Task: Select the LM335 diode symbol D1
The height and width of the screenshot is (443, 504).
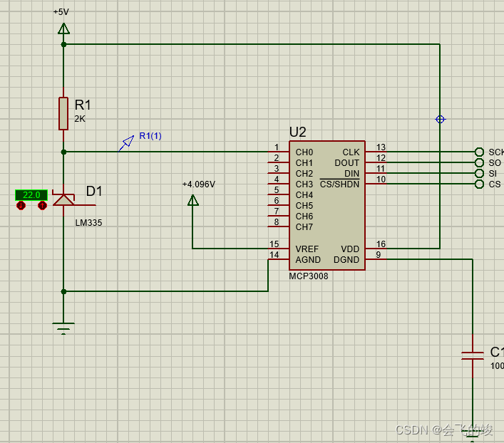Action: pyautogui.click(x=63, y=199)
